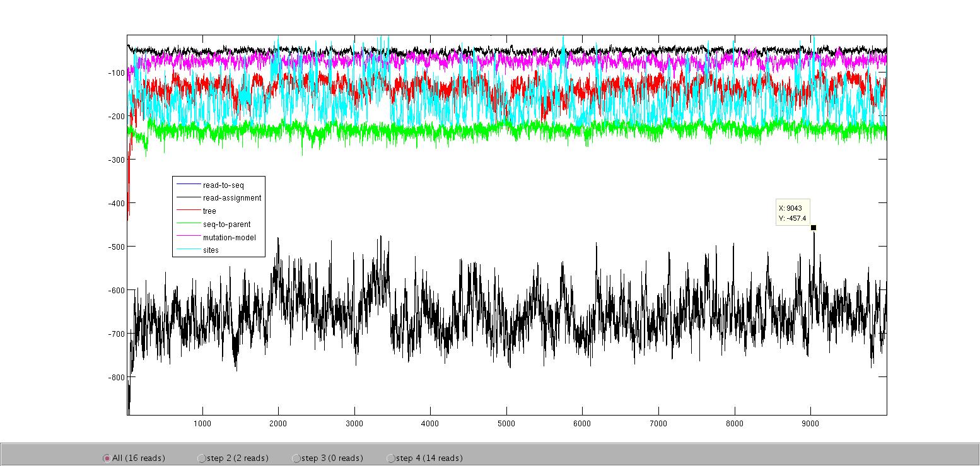Pick the "step 4 (14 reads)" radio button
The width and height of the screenshot is (980, 466).
[391, 458]
